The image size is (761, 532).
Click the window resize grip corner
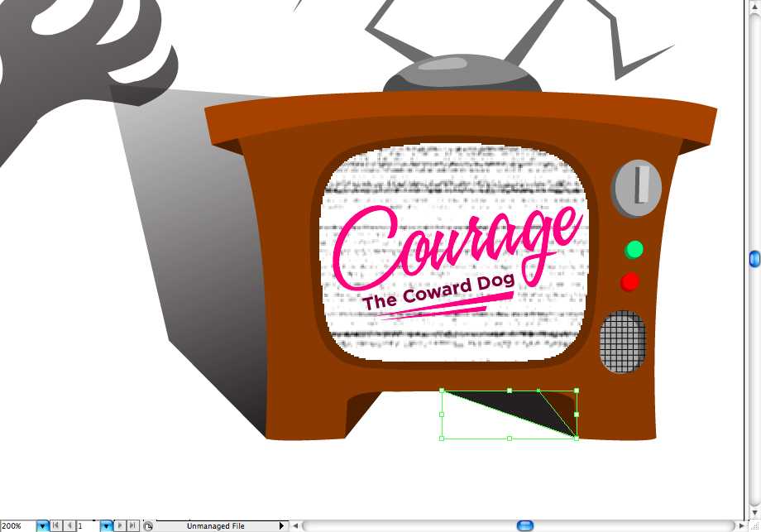(x=754, y=525)
